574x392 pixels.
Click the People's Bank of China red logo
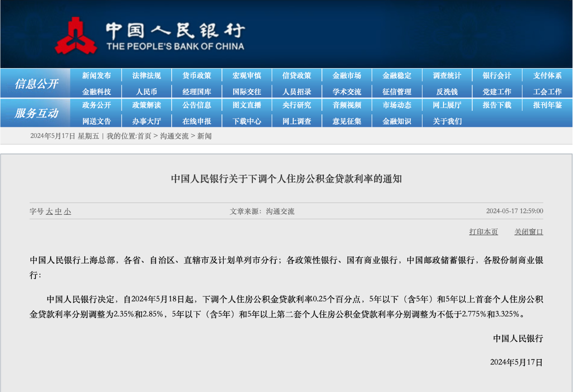tap(76, 35)
